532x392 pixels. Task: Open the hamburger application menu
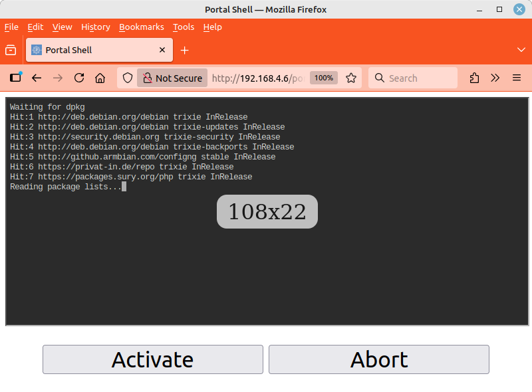(517, 78)
